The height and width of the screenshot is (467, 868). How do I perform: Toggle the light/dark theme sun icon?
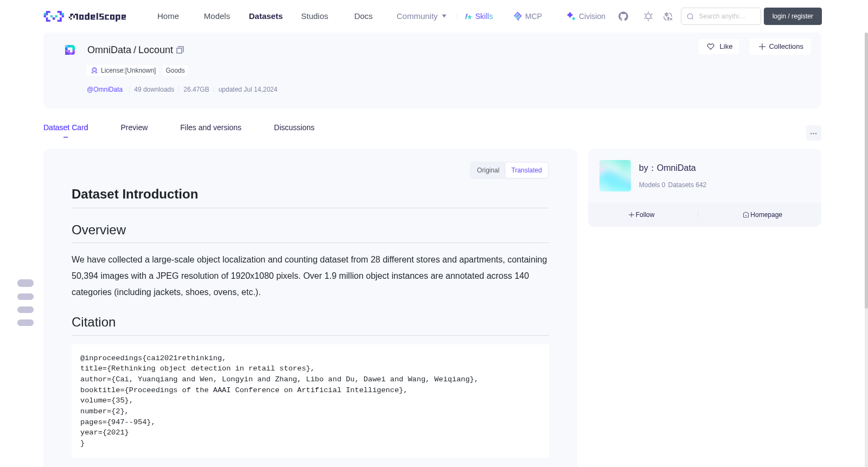click(x=648, y=16)
